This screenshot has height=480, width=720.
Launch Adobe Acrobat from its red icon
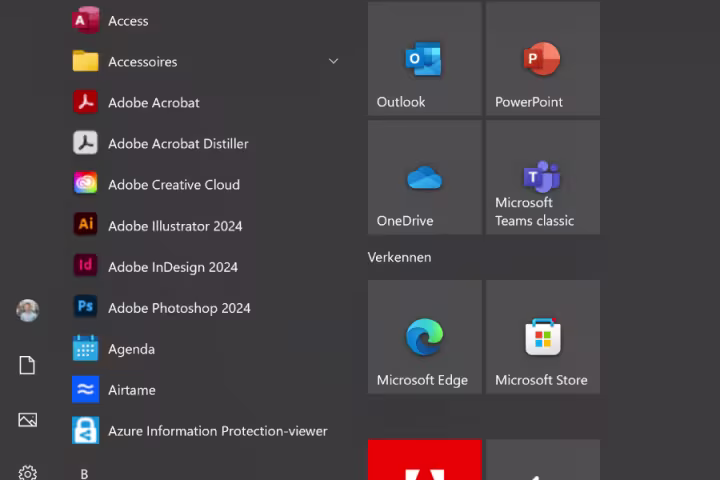[85, 102]
